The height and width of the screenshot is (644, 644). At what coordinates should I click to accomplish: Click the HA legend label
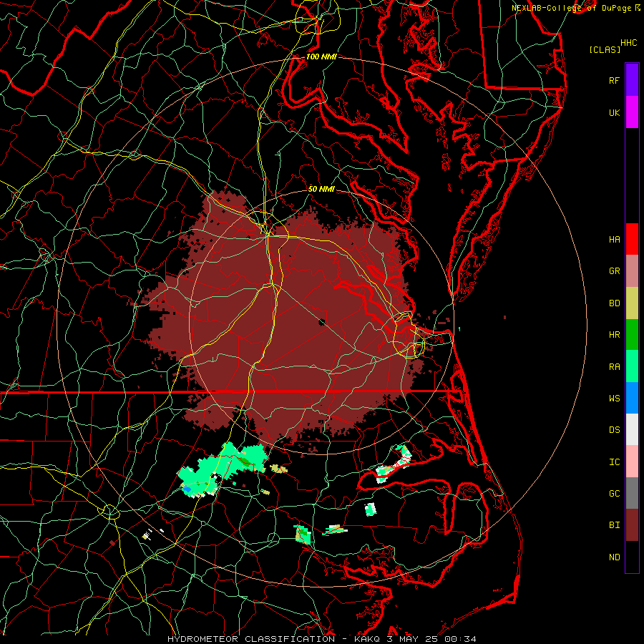(x=614, y=240)
